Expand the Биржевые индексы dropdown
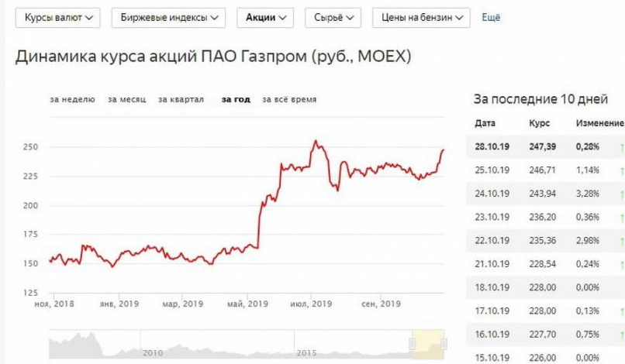Image resolution: width=625 pixels, height=364 pixels. [167, 17]
